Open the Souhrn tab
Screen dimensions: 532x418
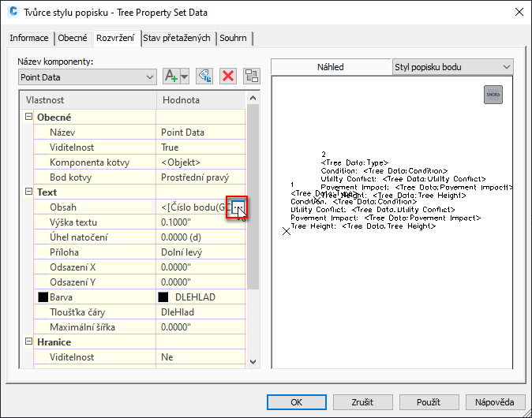tap(233, 38)
